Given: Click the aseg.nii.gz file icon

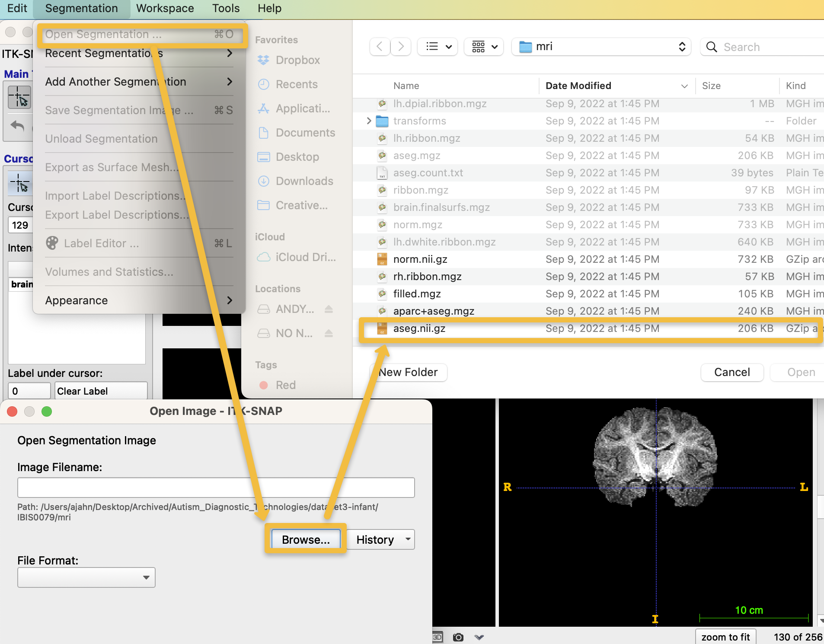Looking at the screenshot, I should click(382, 328).
